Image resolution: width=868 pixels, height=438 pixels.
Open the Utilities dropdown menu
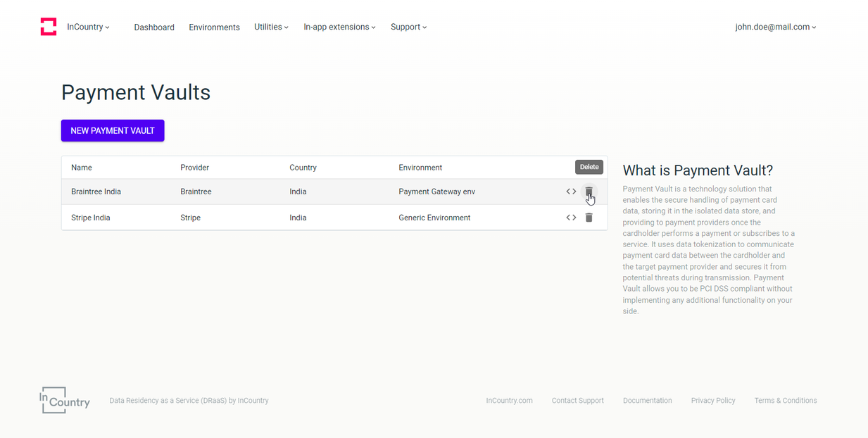tap(272, 27)
